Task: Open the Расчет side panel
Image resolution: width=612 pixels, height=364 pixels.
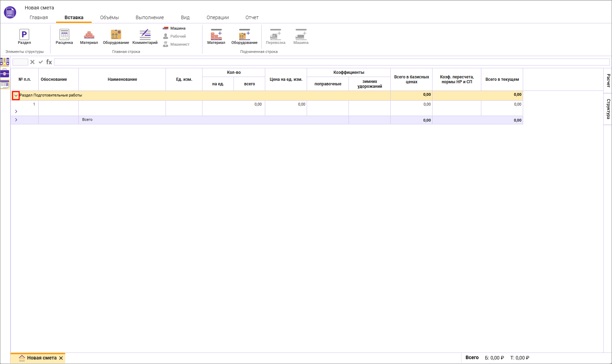Action: [x=608, y=80]
